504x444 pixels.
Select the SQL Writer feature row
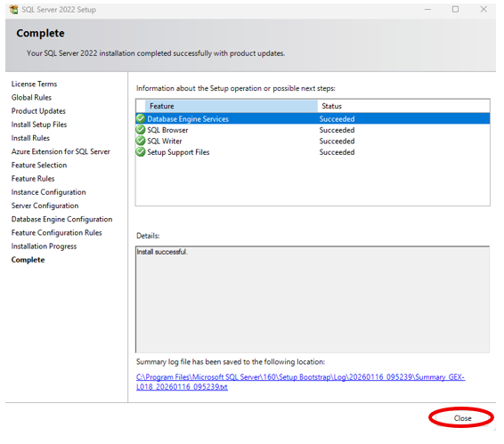[313, 141]
